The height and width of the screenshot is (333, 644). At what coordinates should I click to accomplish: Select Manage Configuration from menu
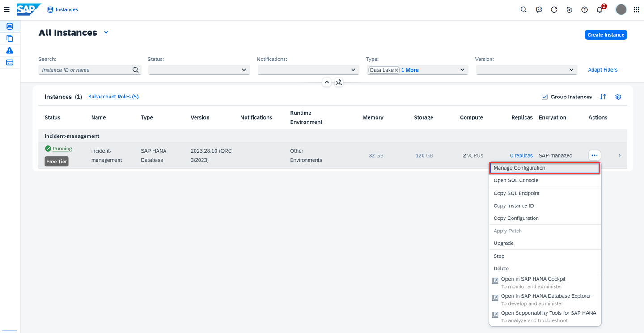pos(545,168)
